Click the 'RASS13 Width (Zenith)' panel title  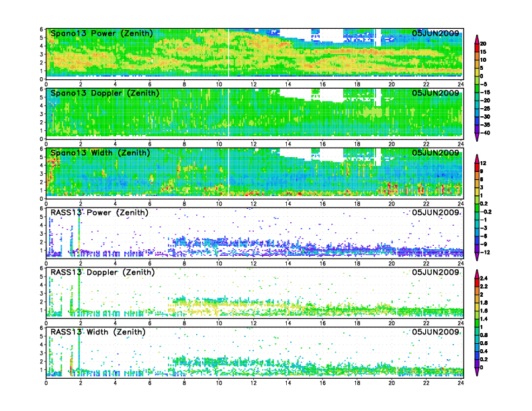pyautogui.click(x=97, y=332)
